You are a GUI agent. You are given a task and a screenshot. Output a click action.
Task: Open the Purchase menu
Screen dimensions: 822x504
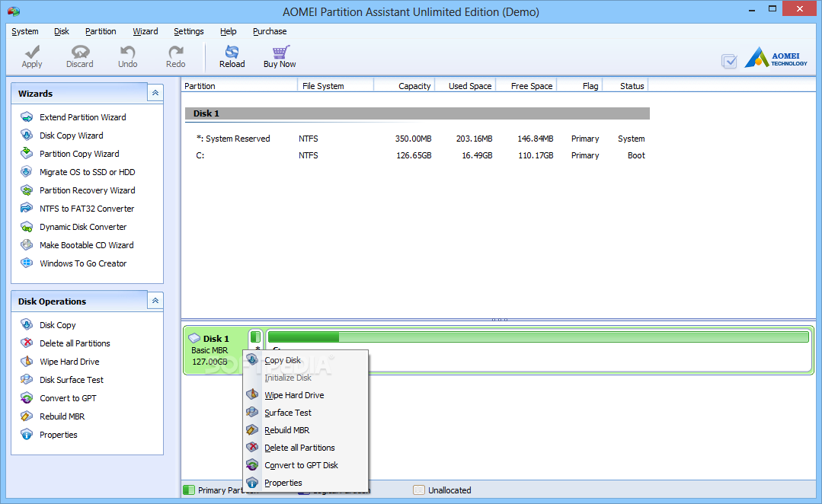[x=270, y=31]
